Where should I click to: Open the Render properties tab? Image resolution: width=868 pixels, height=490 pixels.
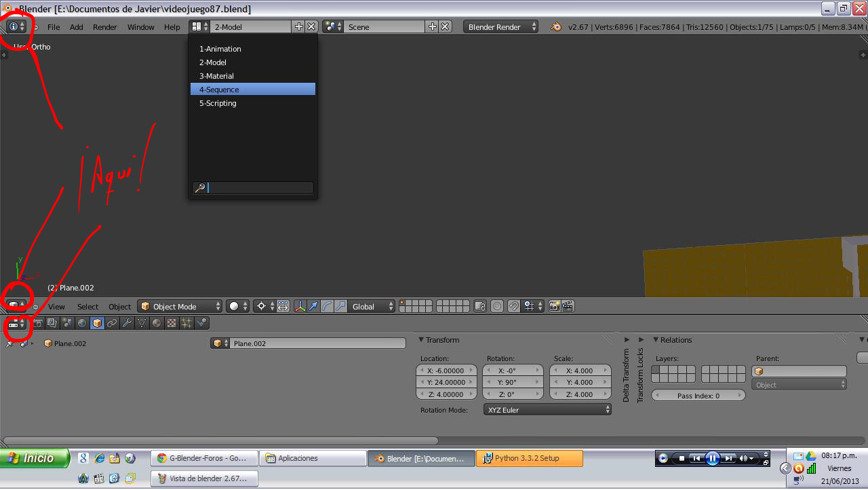point(38,324)
